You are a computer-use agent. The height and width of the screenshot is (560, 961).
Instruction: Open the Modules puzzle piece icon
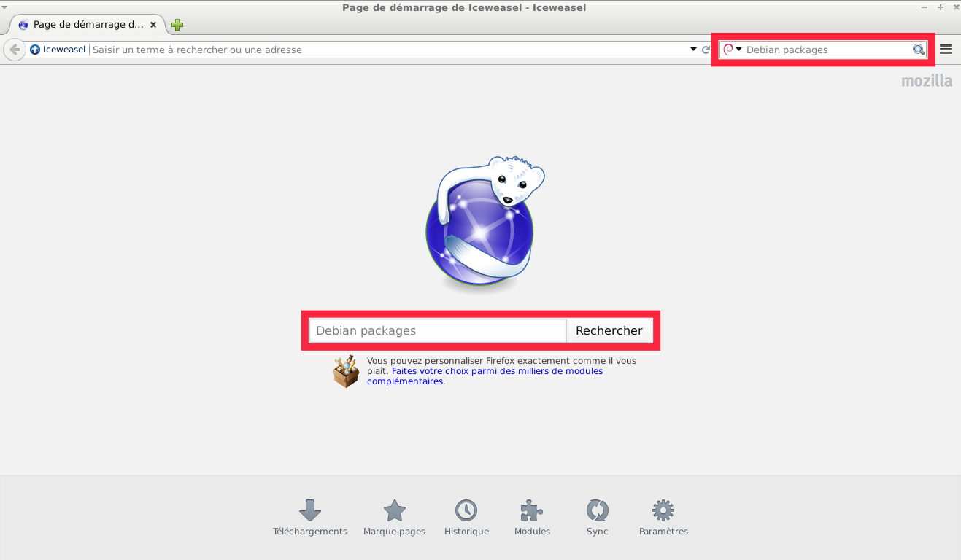(532, 510)
